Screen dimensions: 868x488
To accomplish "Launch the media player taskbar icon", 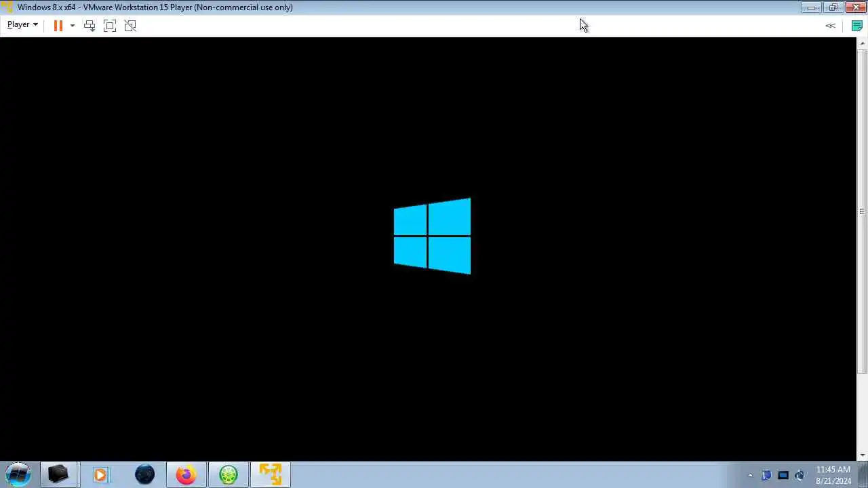I will [100, 474].
